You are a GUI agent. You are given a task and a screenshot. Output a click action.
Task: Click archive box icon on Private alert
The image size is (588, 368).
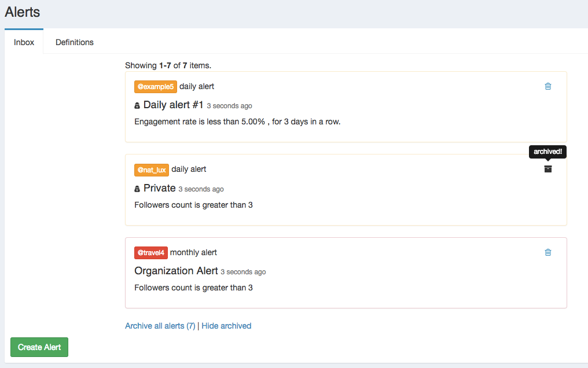click(548, 169)
